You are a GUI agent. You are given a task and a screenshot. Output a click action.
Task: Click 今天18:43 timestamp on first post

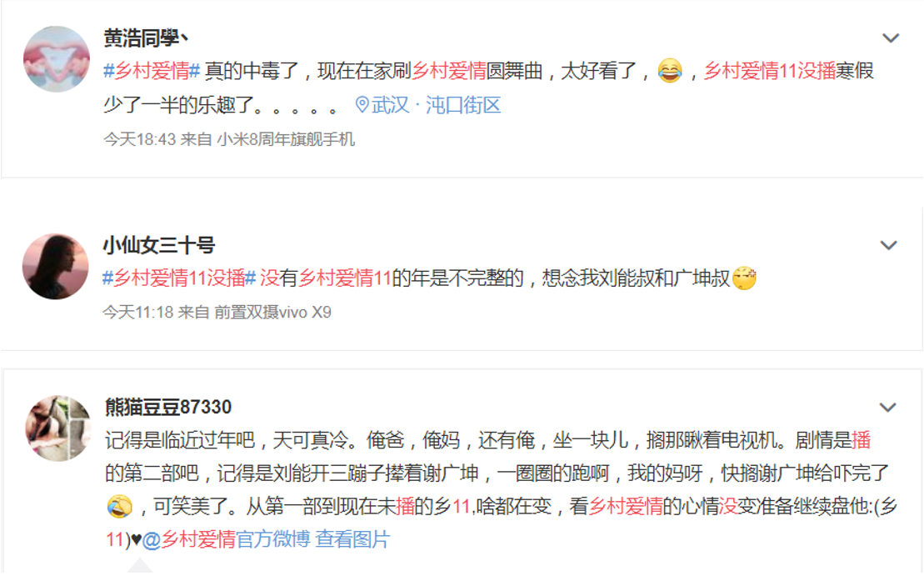click(140, 139)
